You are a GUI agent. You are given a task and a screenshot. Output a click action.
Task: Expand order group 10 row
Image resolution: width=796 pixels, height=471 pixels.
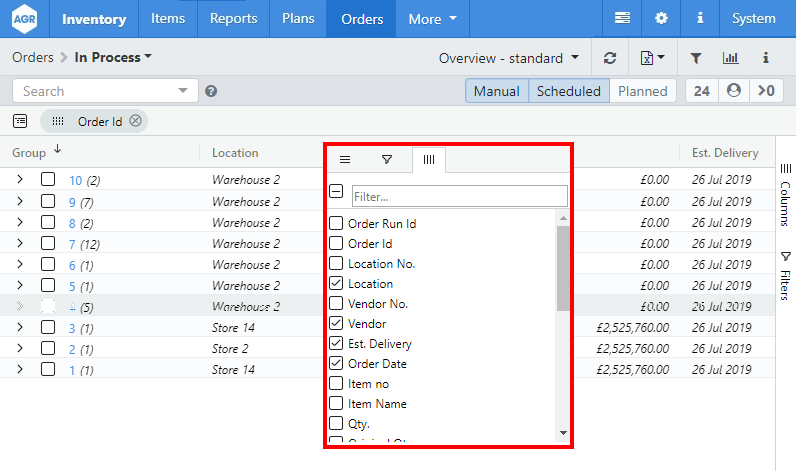[x=19, y=179]
